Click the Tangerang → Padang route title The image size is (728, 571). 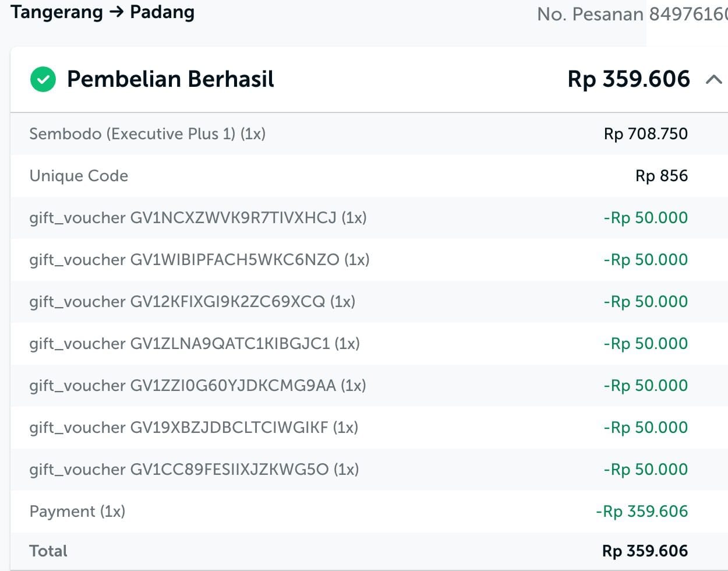(103, 12)
